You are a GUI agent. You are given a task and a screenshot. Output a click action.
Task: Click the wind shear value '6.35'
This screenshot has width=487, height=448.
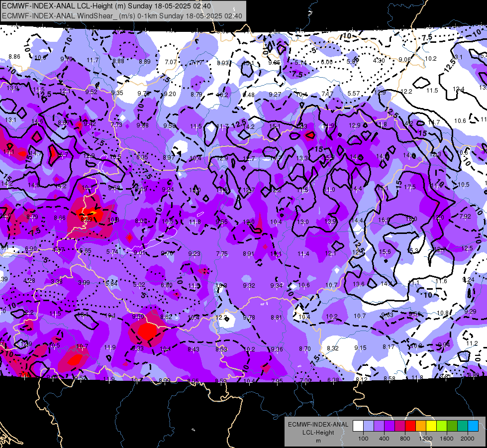[142, 157]
